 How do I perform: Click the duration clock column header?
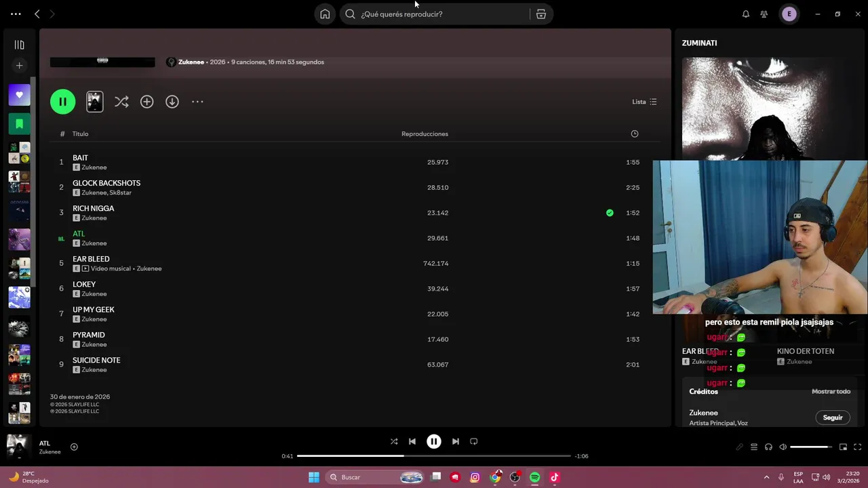635,134
